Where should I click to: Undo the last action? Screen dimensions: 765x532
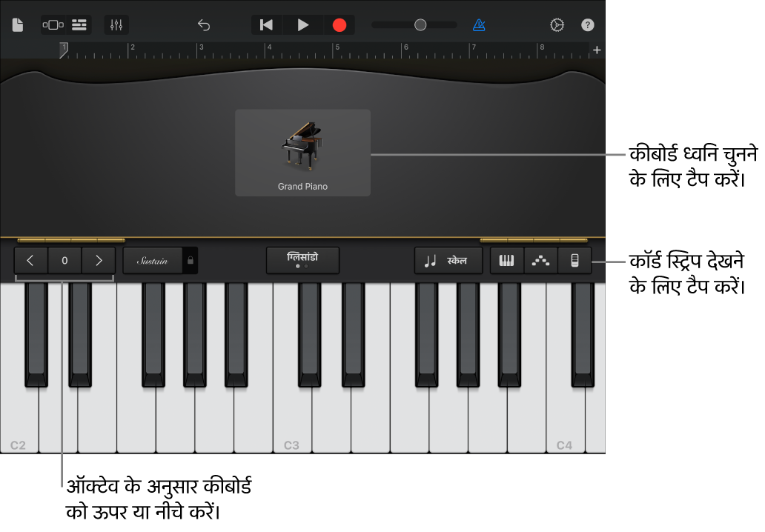pyautogui.click(x=204, y=25)
